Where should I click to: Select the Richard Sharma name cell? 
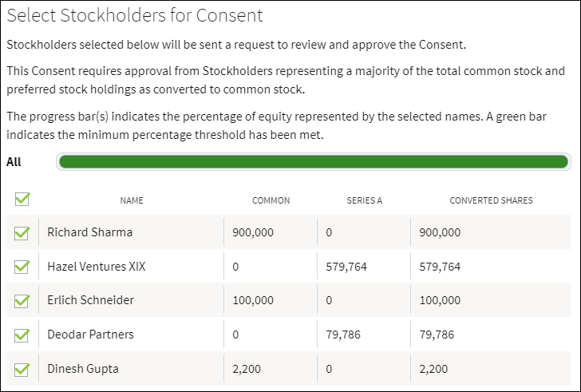pyautogui.click(x=90, y=232)
